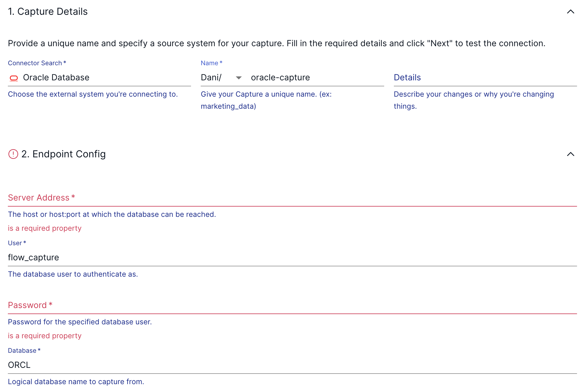Focus the Password input field

[292, 305]
